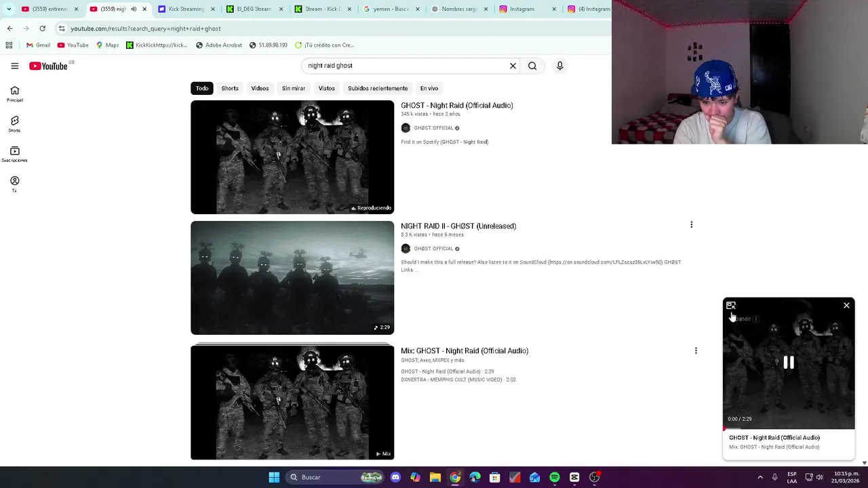Open the bookmarks apps grid icon
This screenshot has width=868, height=488.
(x=9, y=45)
